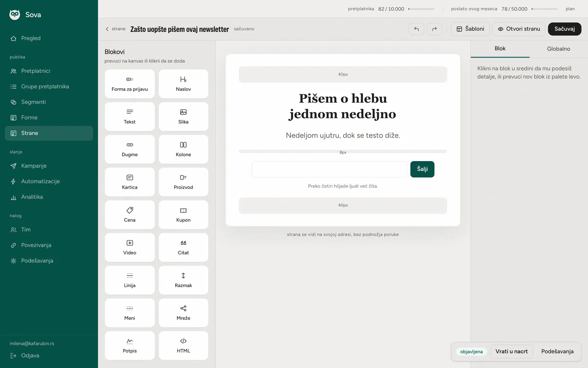Insert the Meni block
Viewport: 588px width, 368px height.
tap(130, 313)
